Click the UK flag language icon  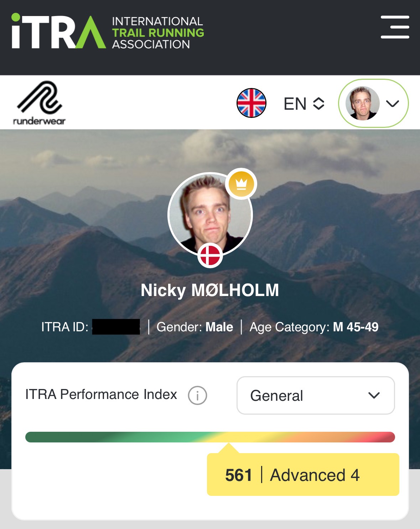click(x=252, y=103)
